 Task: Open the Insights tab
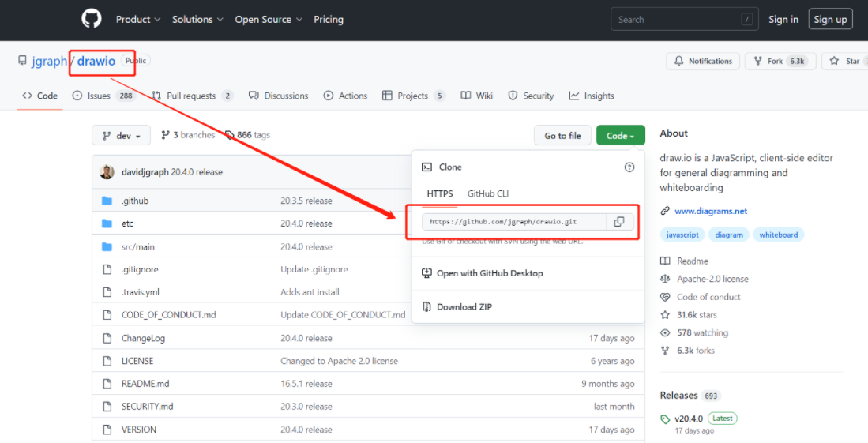point(592,96)
